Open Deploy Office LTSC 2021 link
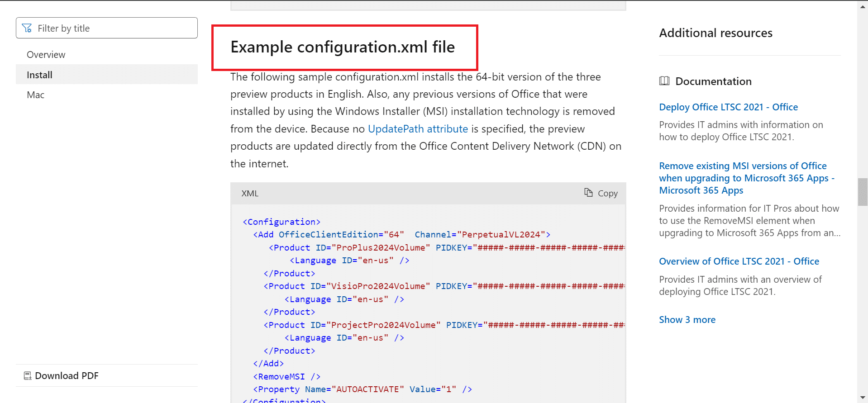This screenshot has height=403, width=868. (x=728, y=107)
